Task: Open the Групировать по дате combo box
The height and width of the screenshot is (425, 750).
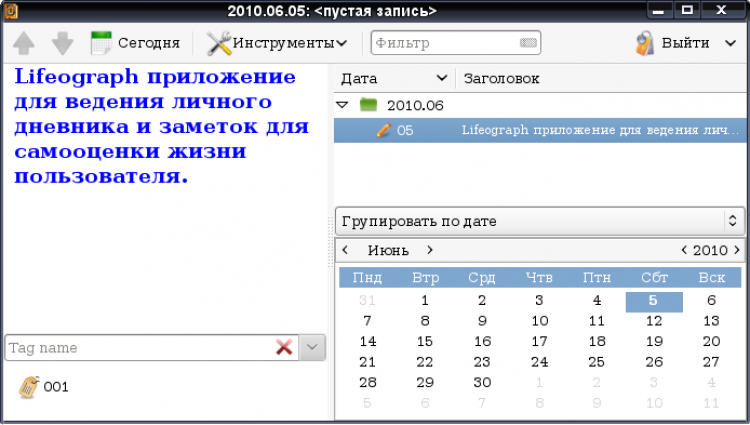Action: [x=540, y=221]
